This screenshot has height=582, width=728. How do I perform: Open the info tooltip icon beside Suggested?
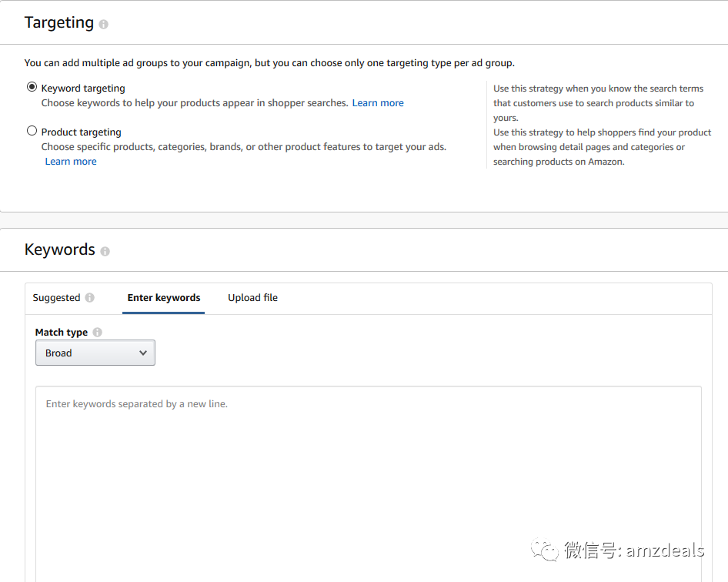(x=90, y=298)
